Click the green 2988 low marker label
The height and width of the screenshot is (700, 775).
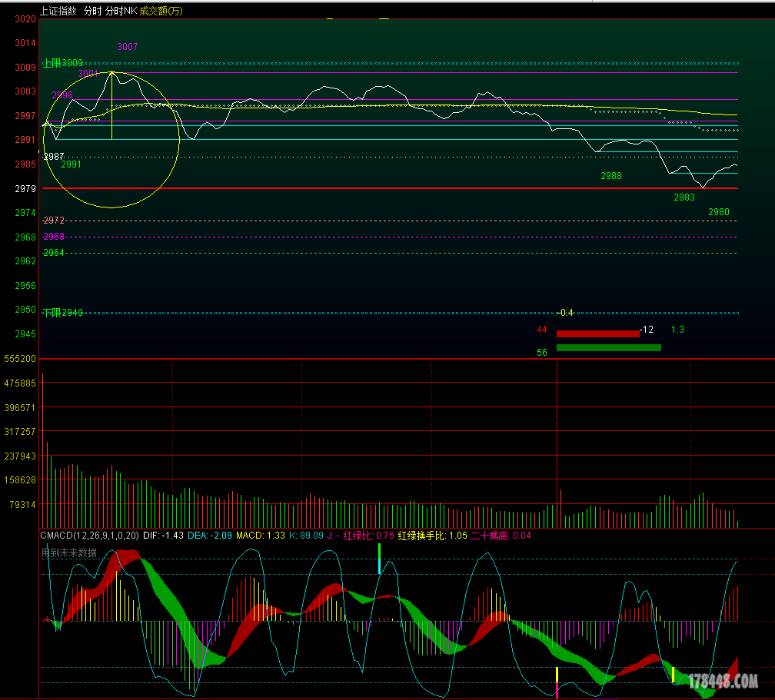(611, 176)
